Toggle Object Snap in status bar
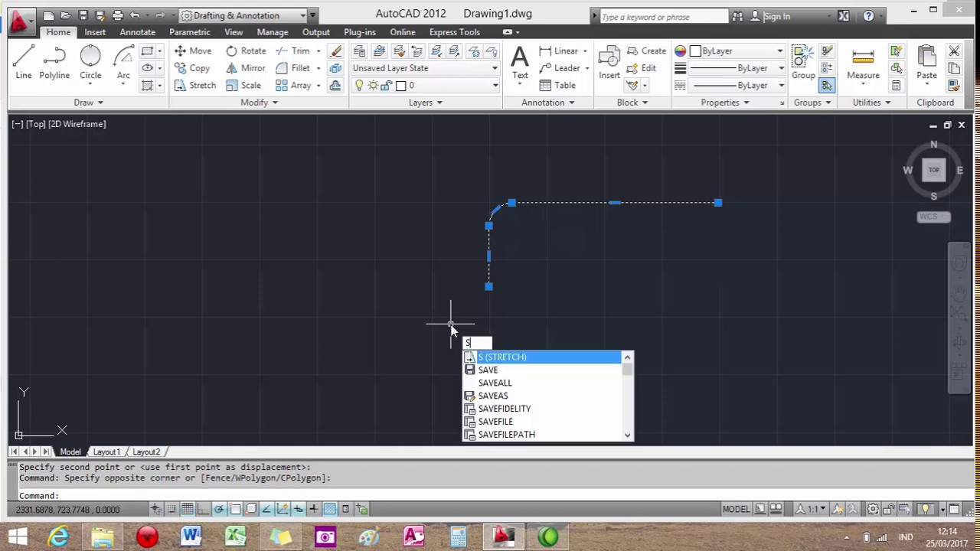Screen dimensions: 980x551 pyautogui.click(x=234, y=509)
